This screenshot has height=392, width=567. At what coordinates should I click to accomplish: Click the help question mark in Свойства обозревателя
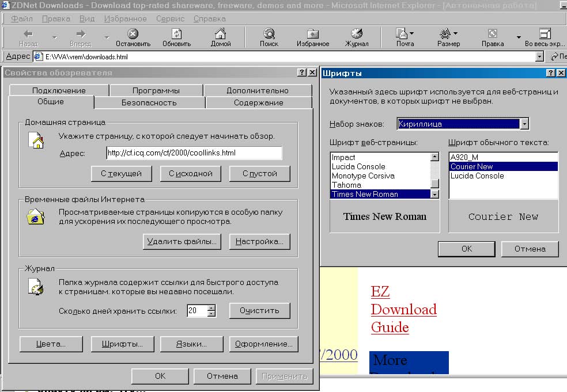pos(301,73)
